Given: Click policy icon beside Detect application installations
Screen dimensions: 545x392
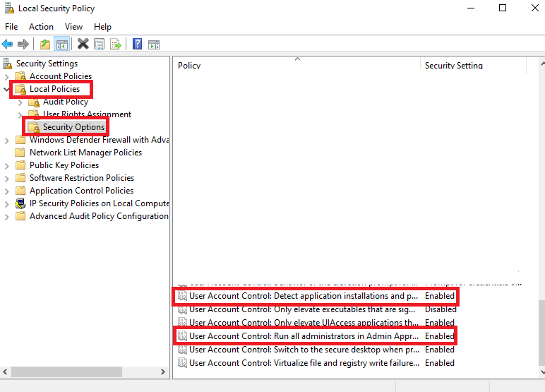Looking at the screenshot, I should point(182,296).
